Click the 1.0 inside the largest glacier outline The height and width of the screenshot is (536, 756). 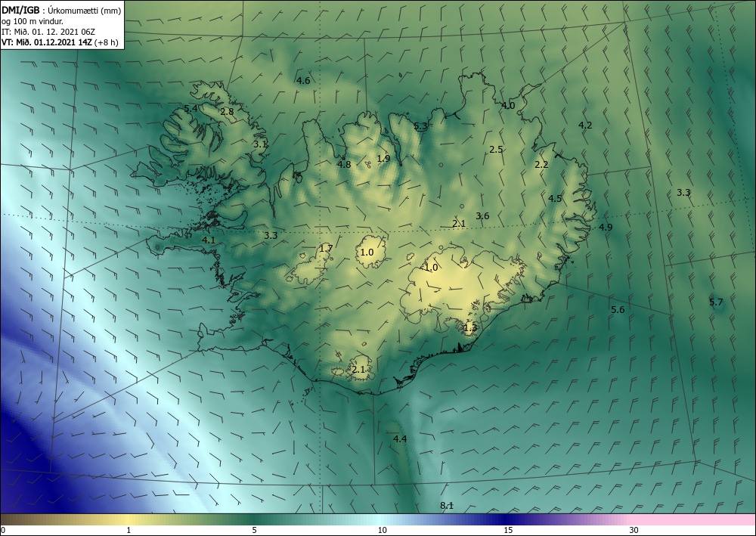431,267
